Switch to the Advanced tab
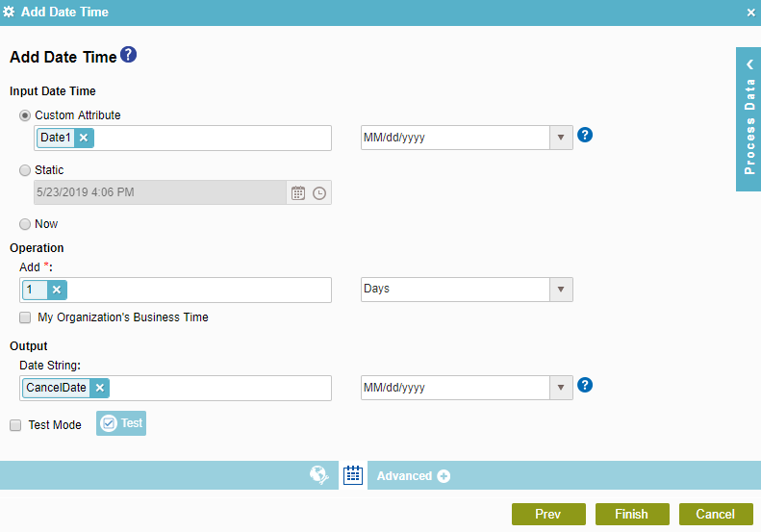Screen dimensions: 761x532 pyautogui.click(x=413, y=476)
